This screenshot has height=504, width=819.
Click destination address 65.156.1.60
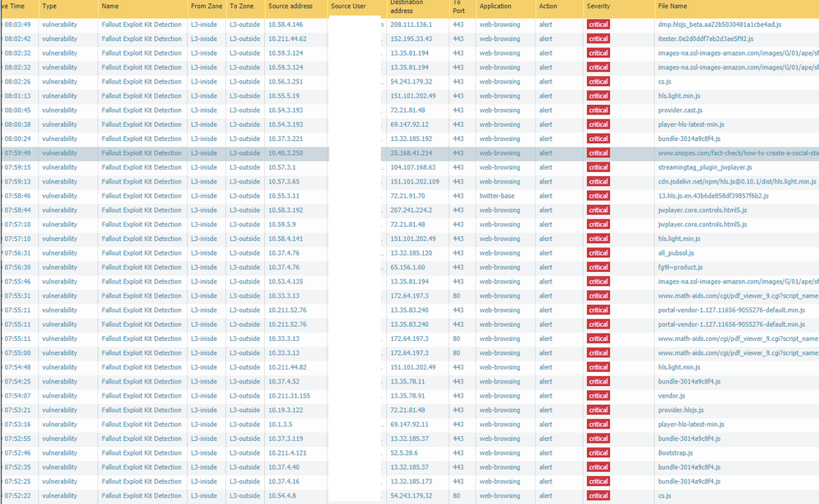pos(407,267)
